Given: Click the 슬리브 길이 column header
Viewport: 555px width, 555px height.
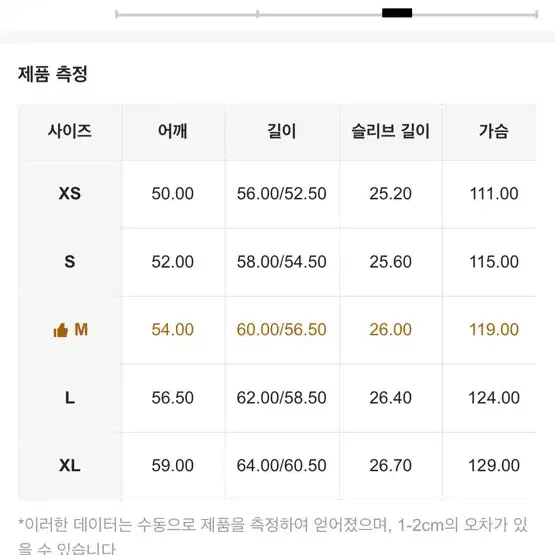Looking at the screenshot, I should tap(390, 131).
